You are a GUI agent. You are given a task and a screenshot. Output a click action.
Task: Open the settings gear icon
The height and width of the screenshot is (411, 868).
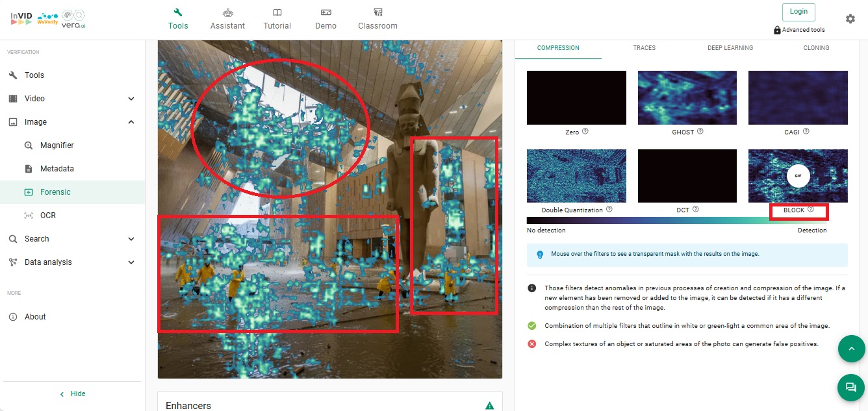click(x=850, y=19)
